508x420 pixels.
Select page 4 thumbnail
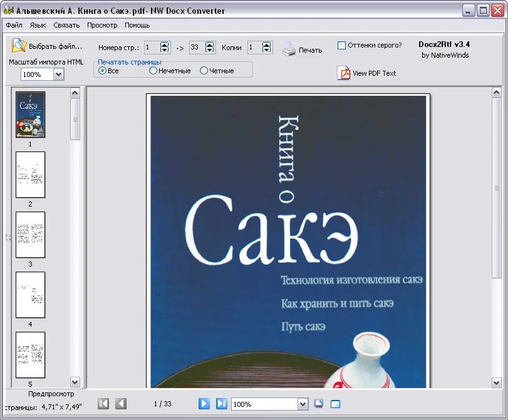click(x=31, y=295)
